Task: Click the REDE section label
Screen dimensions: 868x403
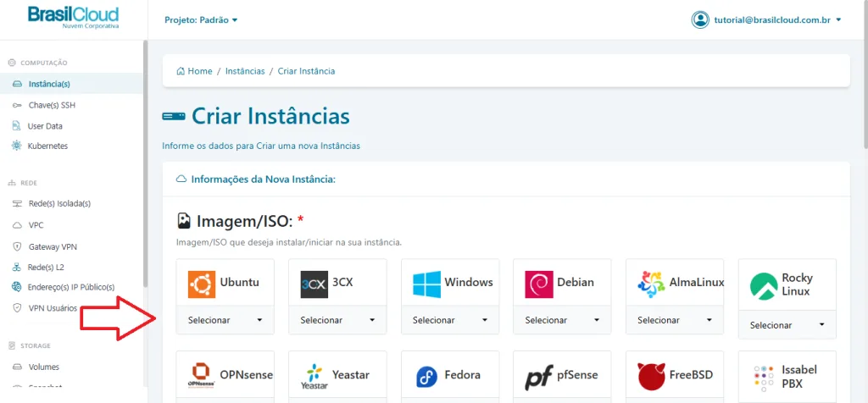Action: pos(29,183)
